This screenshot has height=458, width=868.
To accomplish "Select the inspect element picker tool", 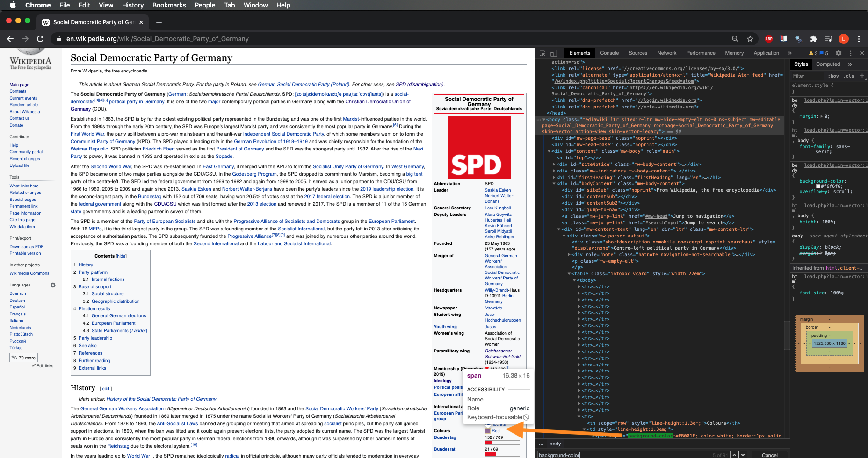I will tap(542, 53).
